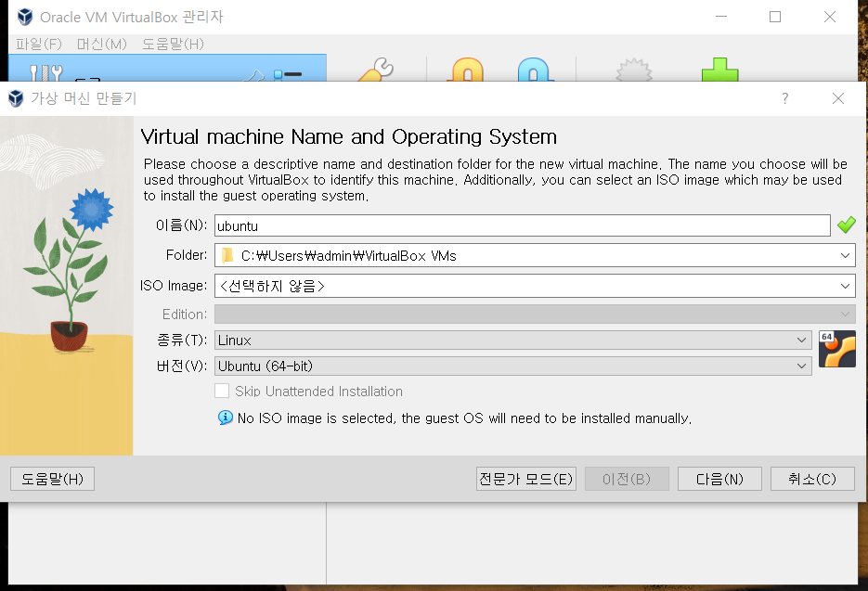Open Preferences wrench icon in Manager toolbar
The width and height of the screenshot is (868, 591).
376,70
